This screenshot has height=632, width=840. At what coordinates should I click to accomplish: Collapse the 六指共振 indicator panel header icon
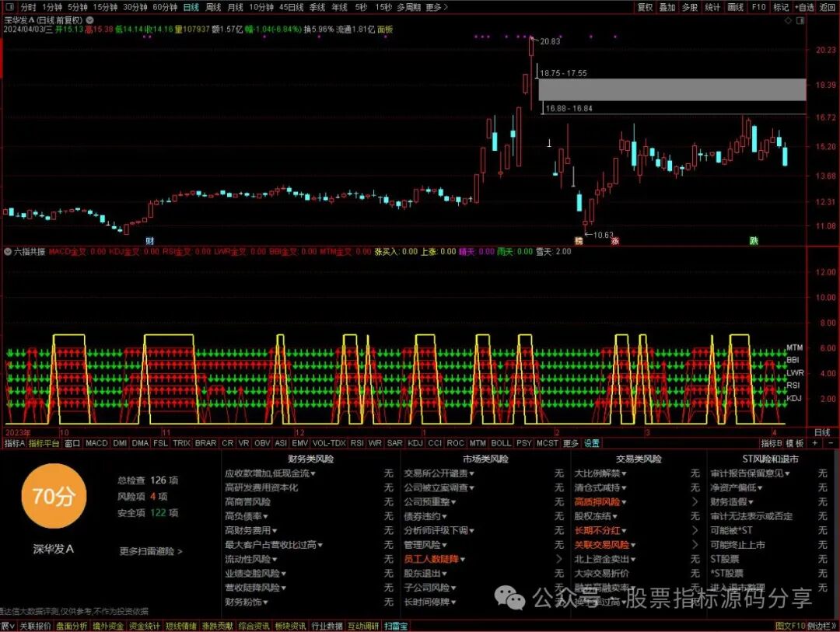click(x=8, y=251)
